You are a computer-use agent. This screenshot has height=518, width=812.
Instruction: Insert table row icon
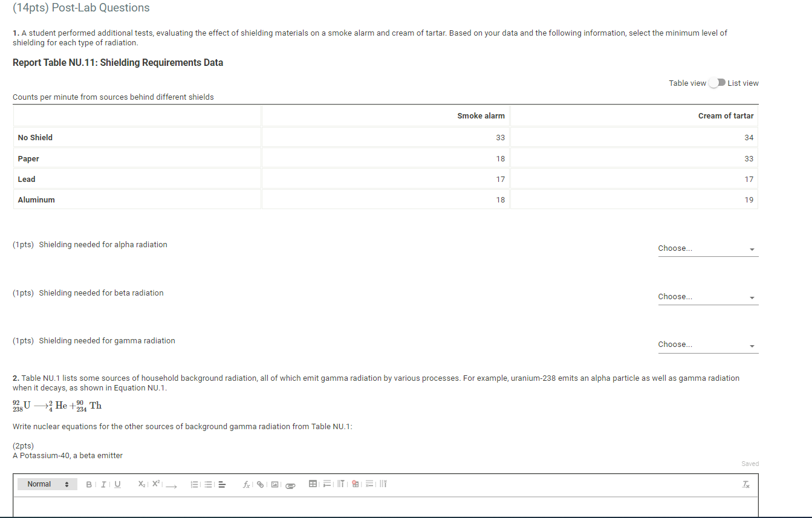[x=327, y=484]
